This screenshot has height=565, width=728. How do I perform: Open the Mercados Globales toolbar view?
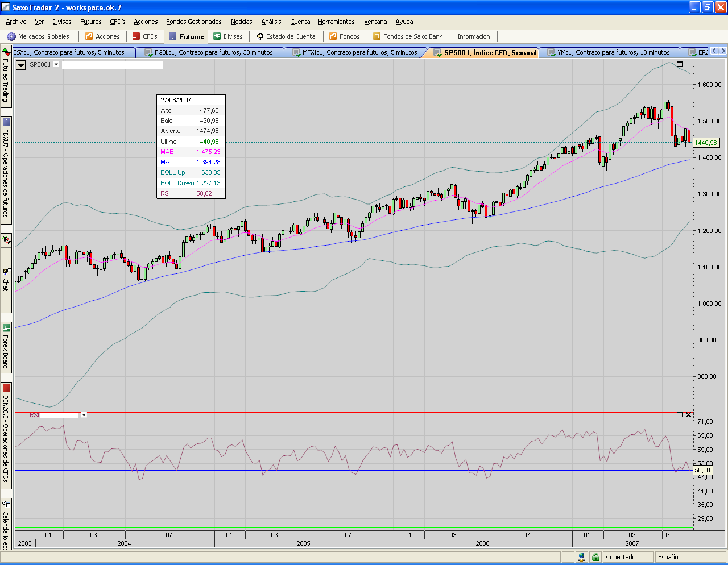click(38, 36)
